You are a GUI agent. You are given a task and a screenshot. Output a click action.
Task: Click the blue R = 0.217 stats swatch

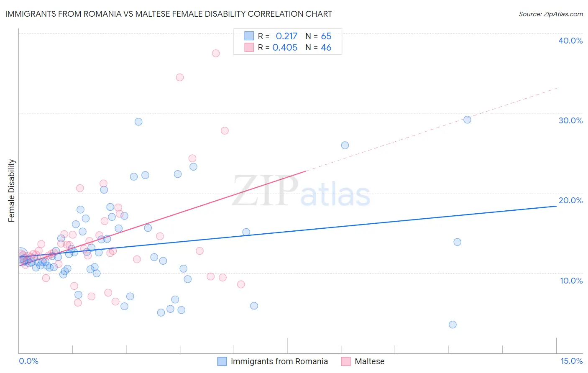tap(249, 36)
